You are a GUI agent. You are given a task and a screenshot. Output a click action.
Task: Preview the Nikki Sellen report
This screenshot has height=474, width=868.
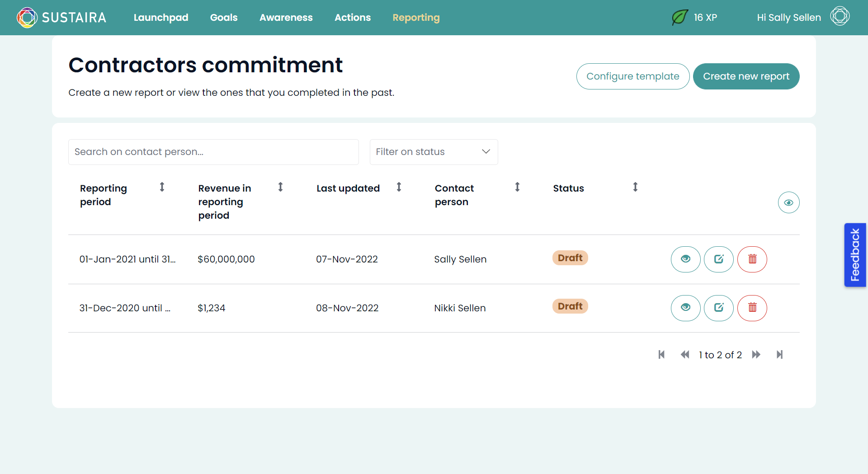[685, 308]
